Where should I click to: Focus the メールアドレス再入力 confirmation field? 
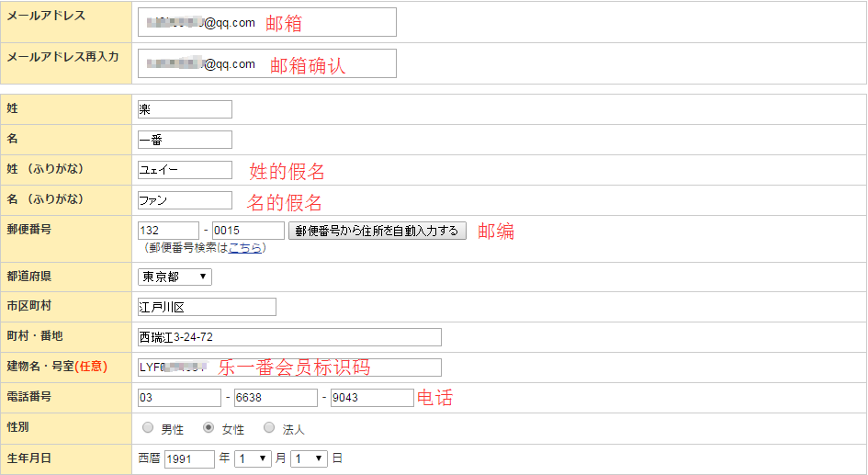pos(266,63)
